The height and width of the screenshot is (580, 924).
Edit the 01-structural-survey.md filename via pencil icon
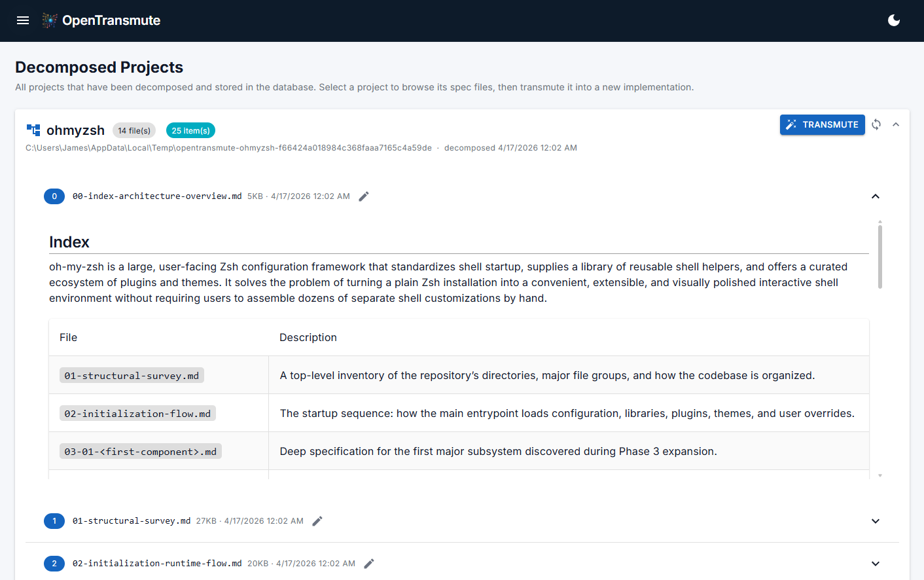317,520
